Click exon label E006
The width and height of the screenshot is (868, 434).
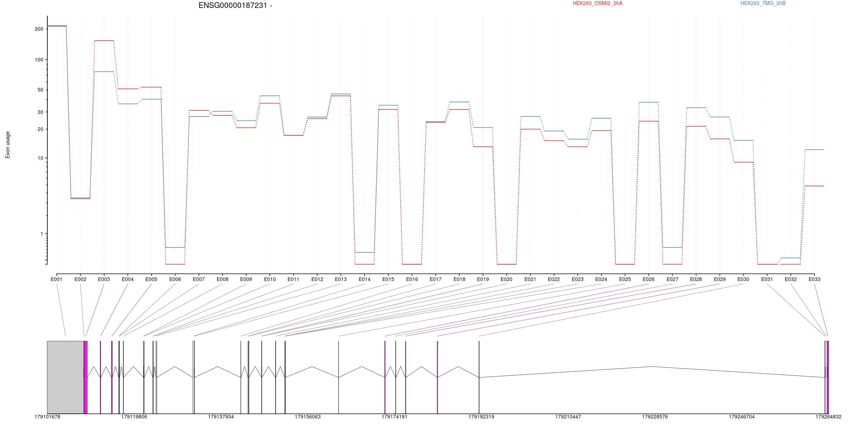(x=175, y=279)
